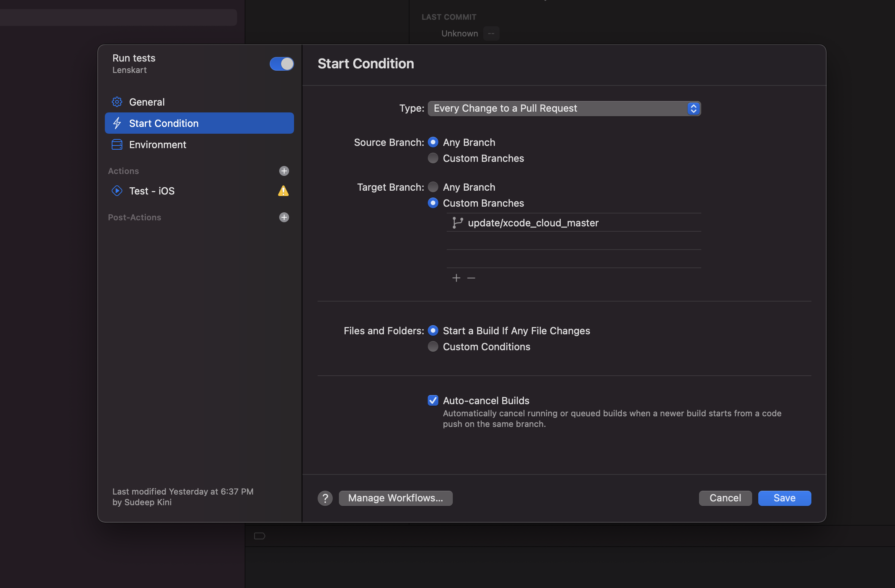Select Custom Branches for Source Branch
The image size is (895, 588).
(x=433, y=158)
